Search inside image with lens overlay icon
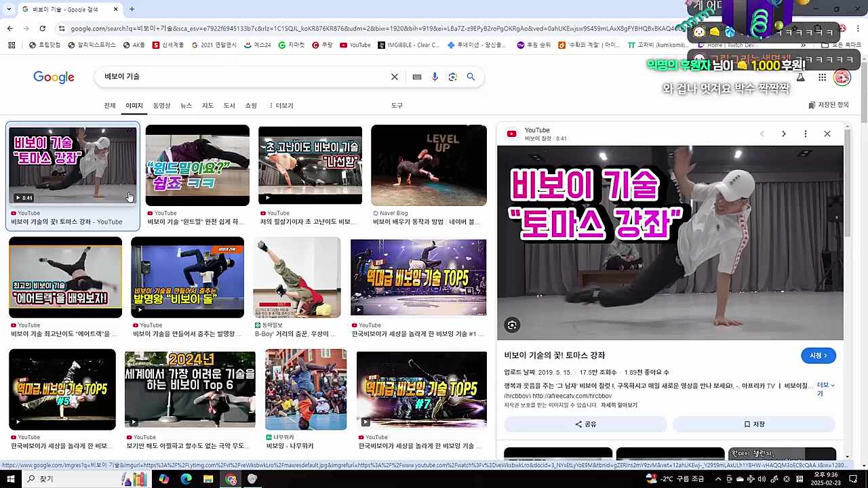 512,325
